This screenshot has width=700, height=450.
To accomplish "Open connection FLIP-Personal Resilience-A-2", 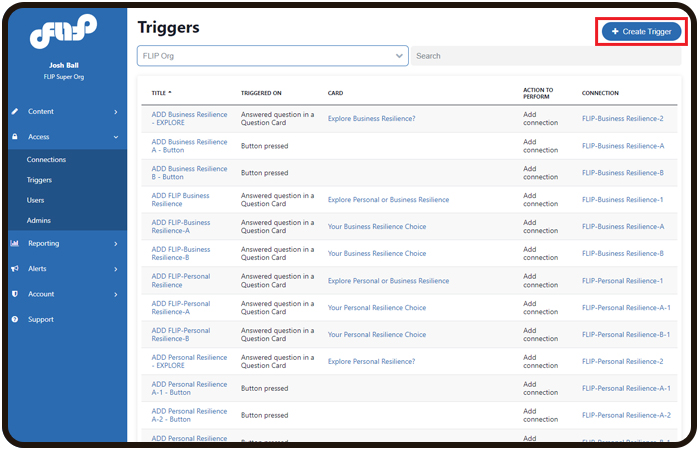I will (x=626, y=415).
